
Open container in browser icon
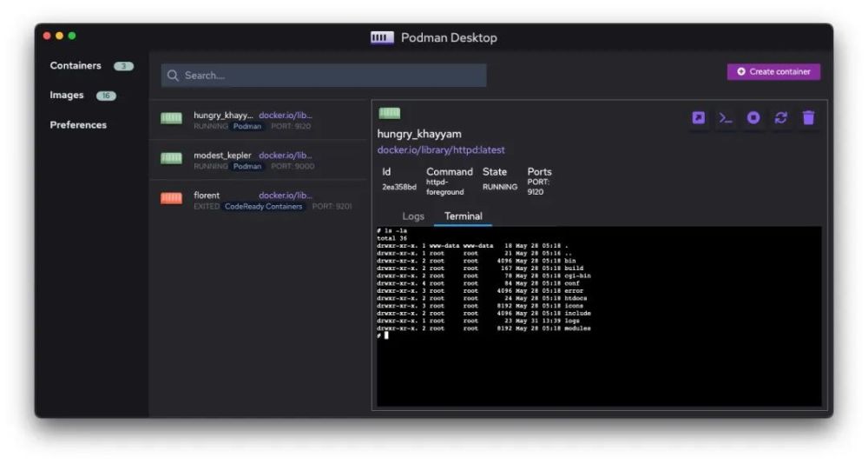tap(698, 117)
